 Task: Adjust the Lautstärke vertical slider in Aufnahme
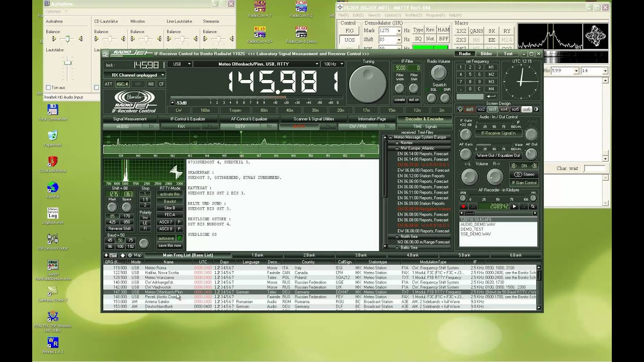(67, 63)
